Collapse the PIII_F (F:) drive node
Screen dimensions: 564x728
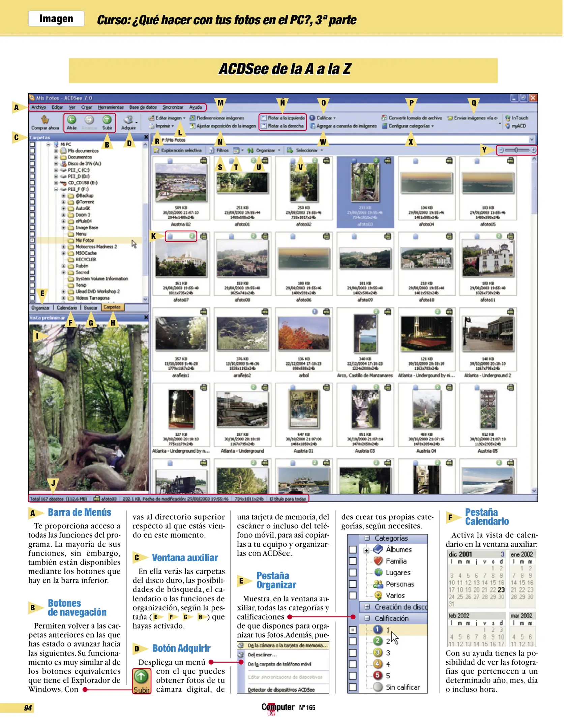pos(56,189)
